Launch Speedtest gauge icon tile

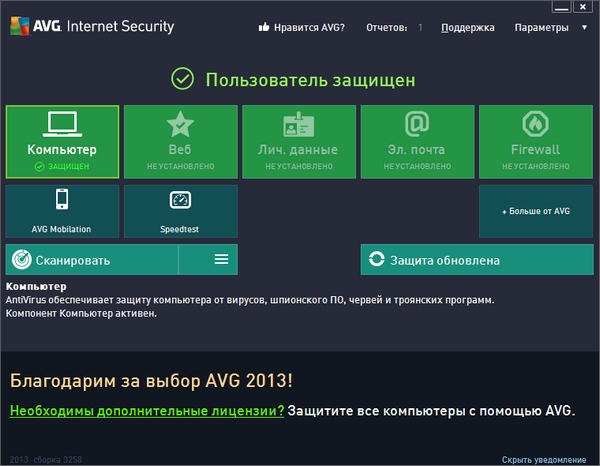click(180, 200)
